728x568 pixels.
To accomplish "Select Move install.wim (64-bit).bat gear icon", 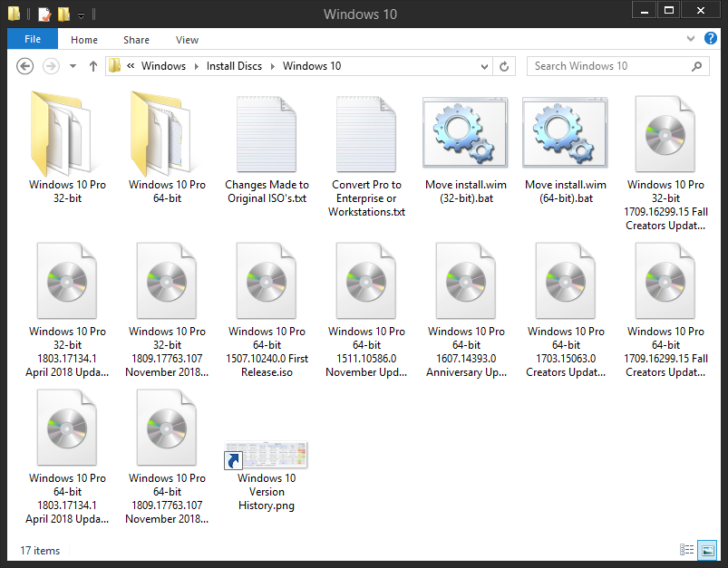I will click(x=565, y=132).
